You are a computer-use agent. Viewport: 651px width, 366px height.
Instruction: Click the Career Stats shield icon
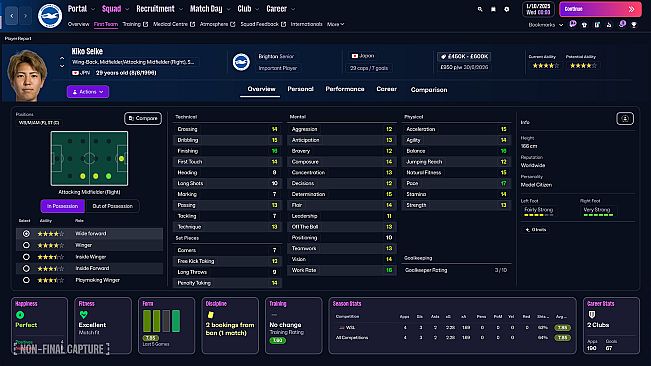click(x=592, y=315)
